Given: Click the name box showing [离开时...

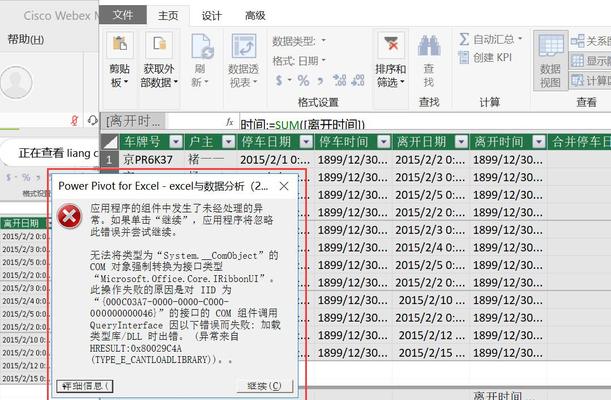Looking at the screenshot, I should (133, 122).
